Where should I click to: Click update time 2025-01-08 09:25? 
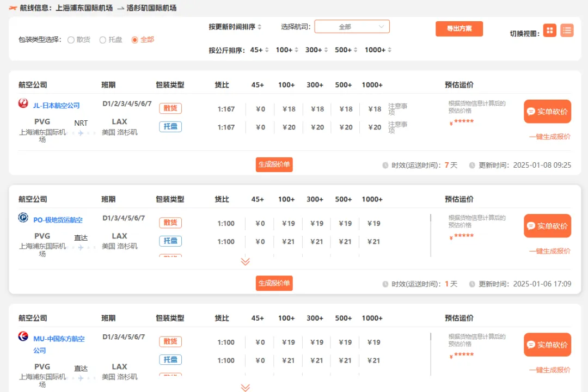542,165
